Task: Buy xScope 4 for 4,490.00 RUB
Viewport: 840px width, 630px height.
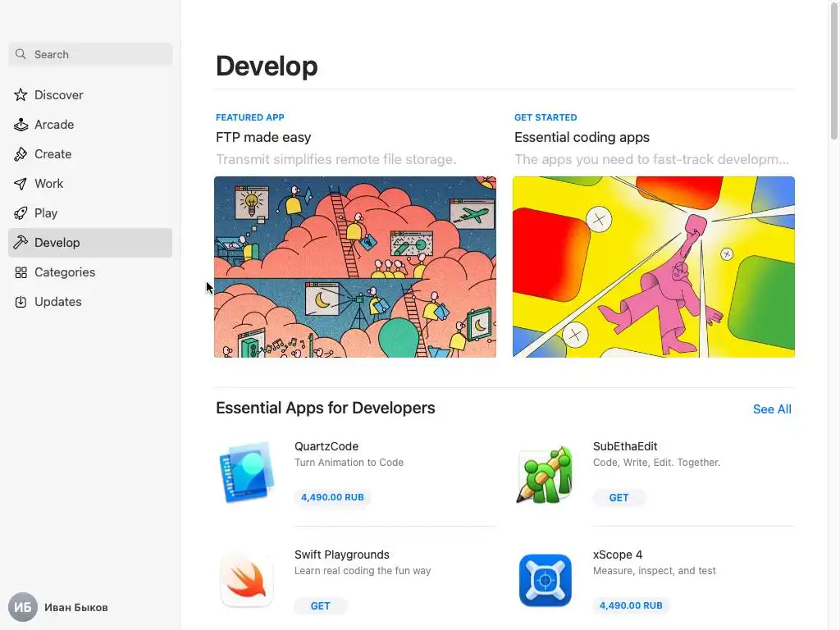Action: 631,605
